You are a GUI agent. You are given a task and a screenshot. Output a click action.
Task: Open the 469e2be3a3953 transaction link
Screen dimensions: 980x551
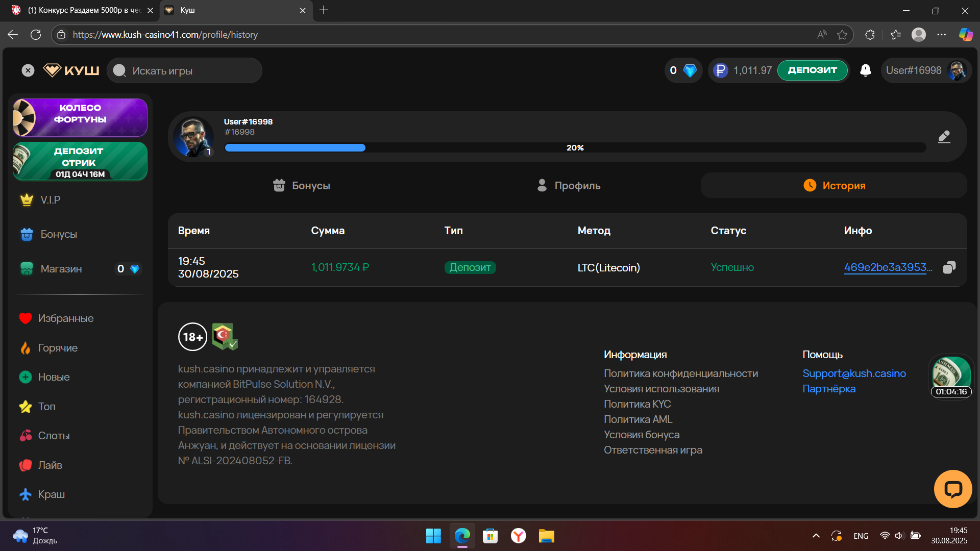pyautogui.click(x=888, y=267)
